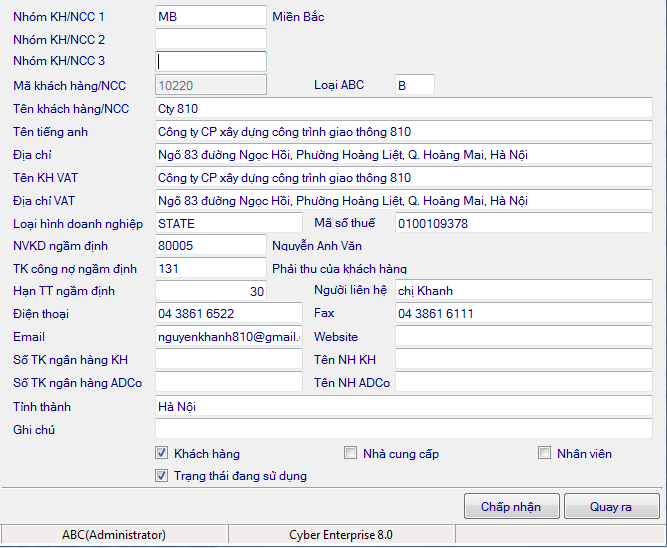This screenshot has width=667, height=548.
Task: Click the Fax number field
Action: [523, 313]
